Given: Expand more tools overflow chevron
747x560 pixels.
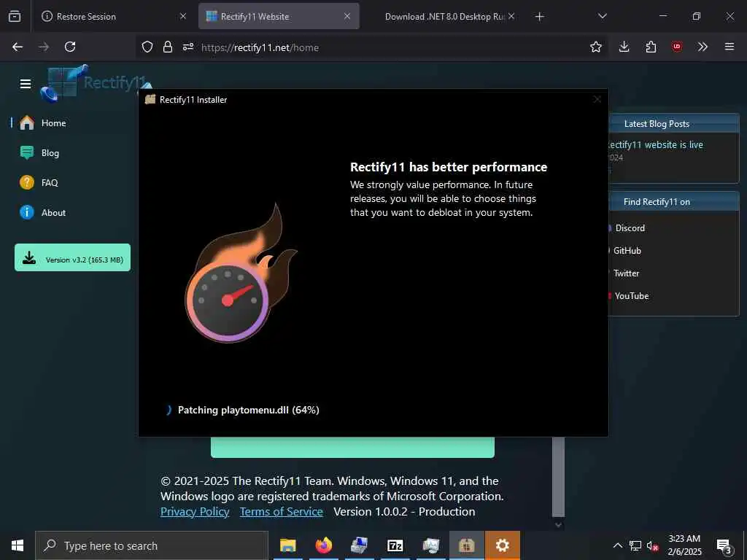Looking at the screenshot, I should click(703, 47).
